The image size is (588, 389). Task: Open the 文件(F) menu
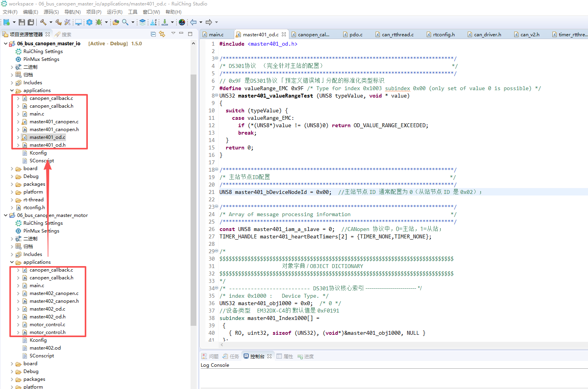(10, 12)
